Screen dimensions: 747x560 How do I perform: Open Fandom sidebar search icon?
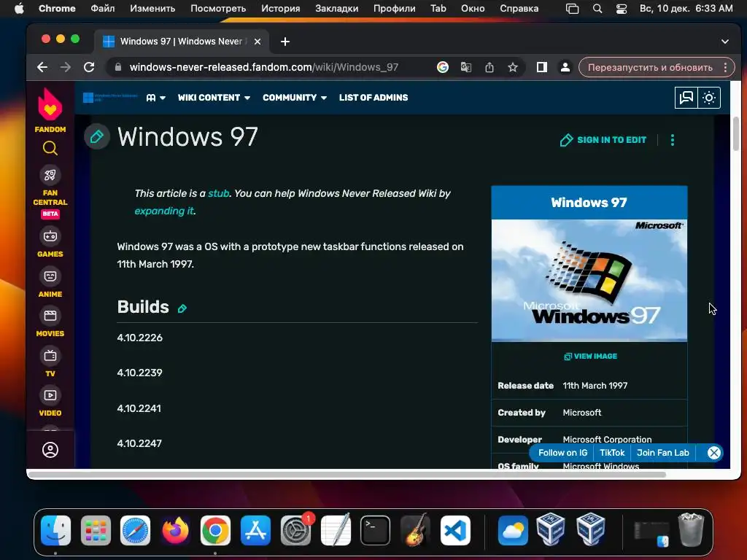(x=50, y=148)
